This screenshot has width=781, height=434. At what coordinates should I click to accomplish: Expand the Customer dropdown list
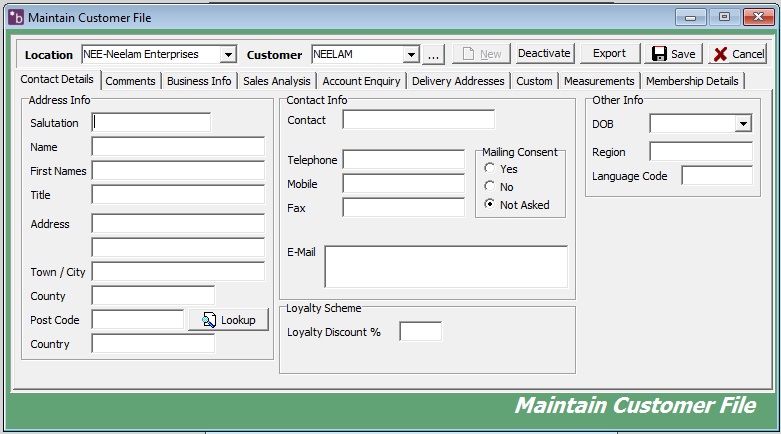(x=411, y=54)
